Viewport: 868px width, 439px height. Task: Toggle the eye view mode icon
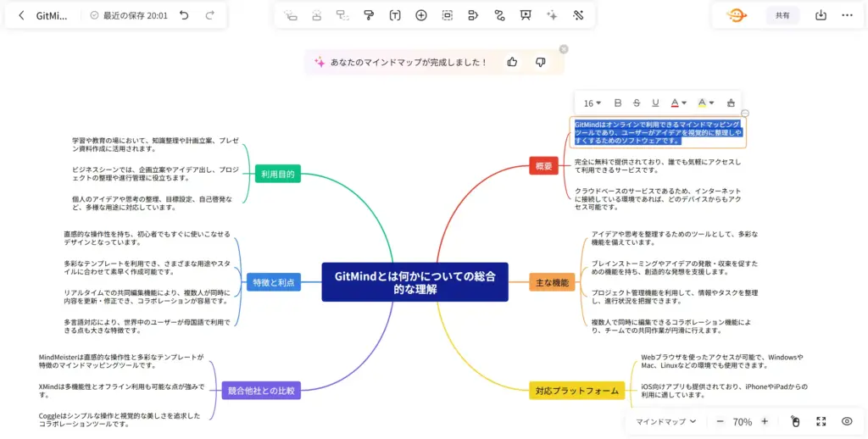(x=846, y=421)
